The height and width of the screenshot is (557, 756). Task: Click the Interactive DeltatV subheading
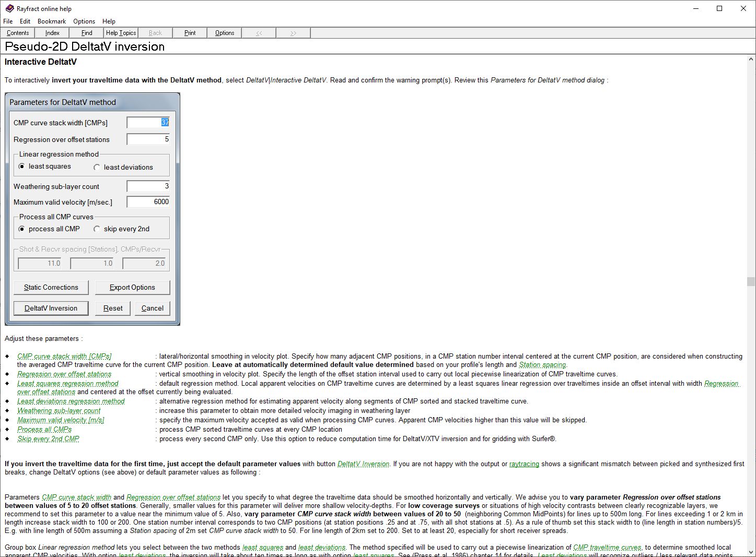[41, 62]
